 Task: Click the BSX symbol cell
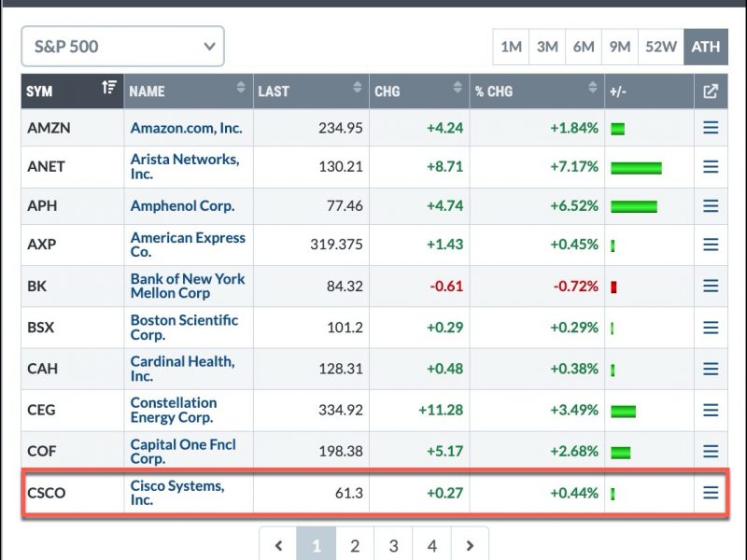click(73, 328)
